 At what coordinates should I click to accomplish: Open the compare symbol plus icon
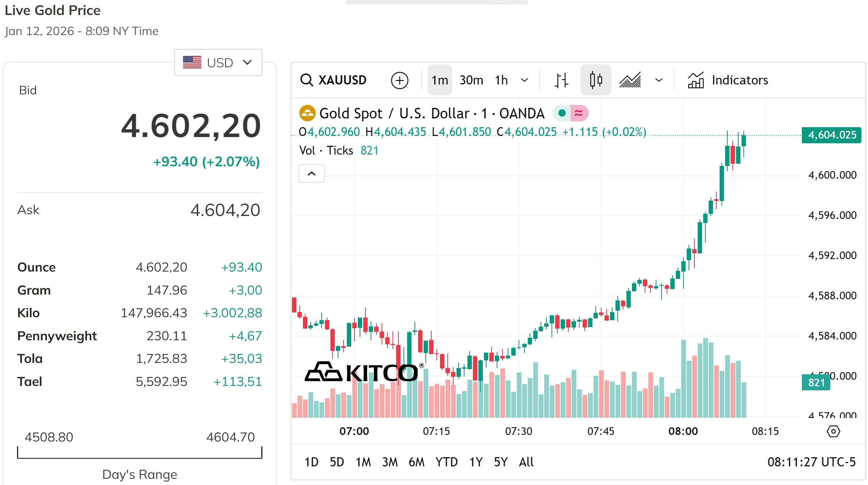click(399, 80)
